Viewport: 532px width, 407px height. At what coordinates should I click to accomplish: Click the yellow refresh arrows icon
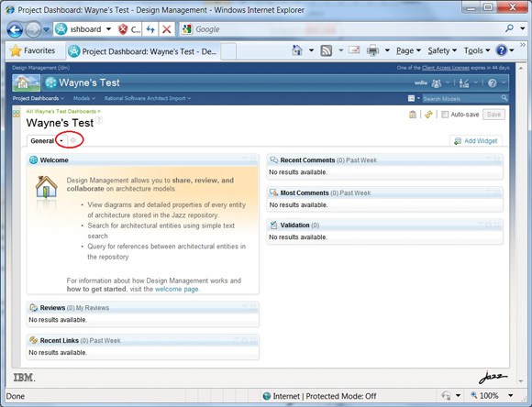pos(428,115)
